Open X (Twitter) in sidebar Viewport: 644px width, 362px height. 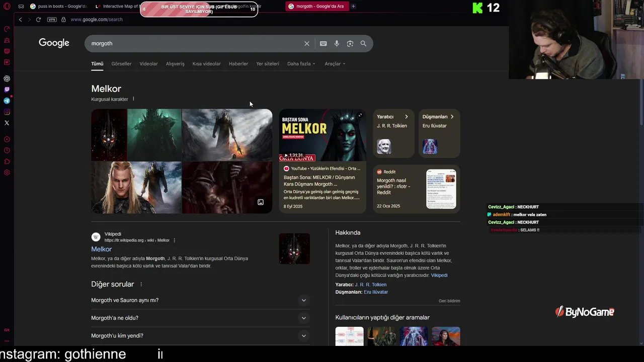click(x=7, y=123)
